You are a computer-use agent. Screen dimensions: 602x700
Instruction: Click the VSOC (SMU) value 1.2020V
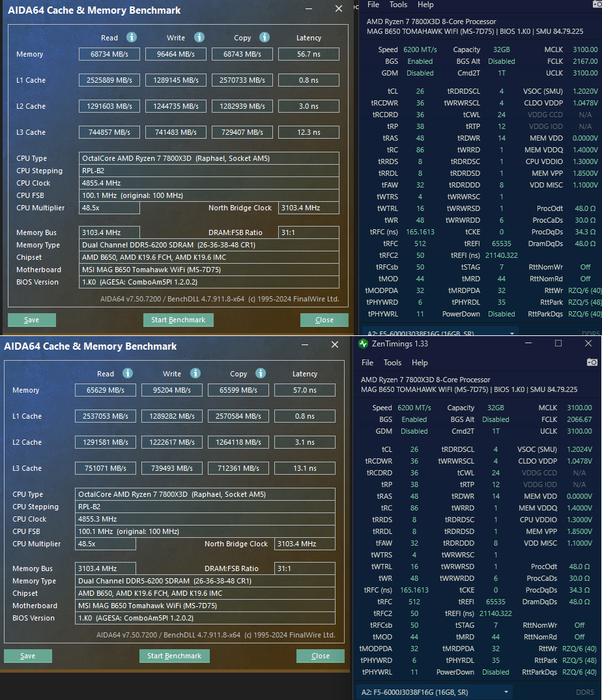pyautogui.click(x=585, y=91)
